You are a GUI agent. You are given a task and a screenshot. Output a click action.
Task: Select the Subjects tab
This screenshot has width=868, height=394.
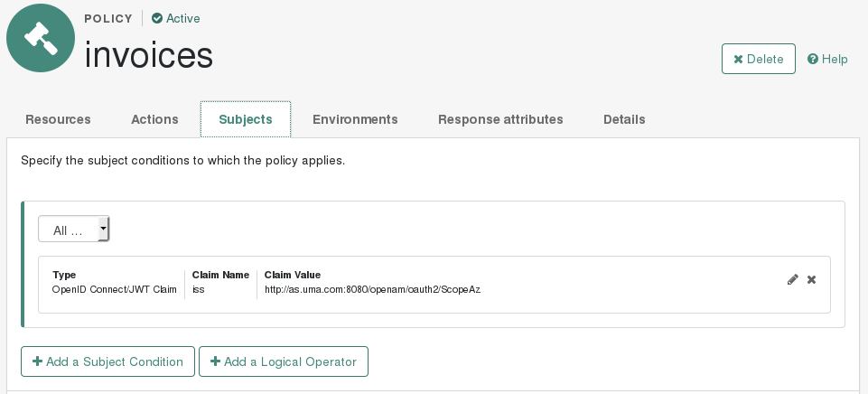pos(246,119)
